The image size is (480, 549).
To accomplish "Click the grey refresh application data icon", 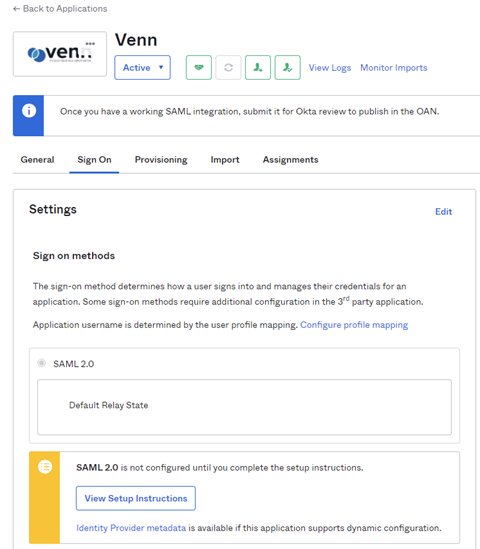I will tap(228, 67).
